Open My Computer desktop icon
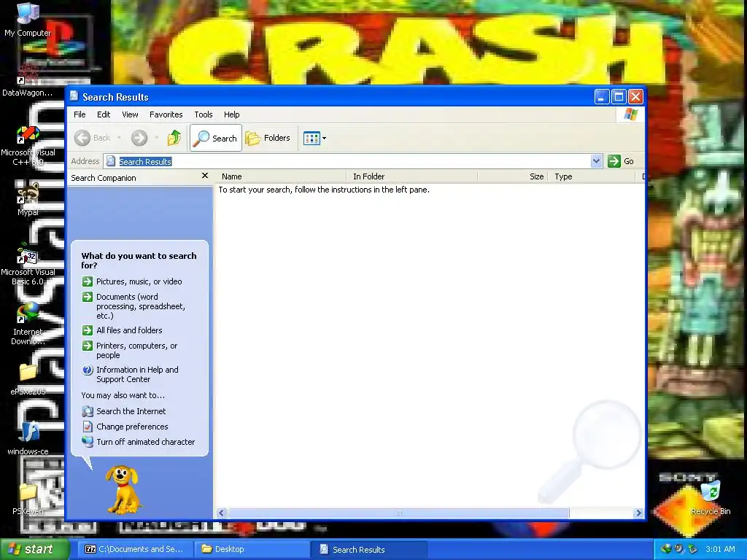The image size is (747, 560). [x=28, y=20]
